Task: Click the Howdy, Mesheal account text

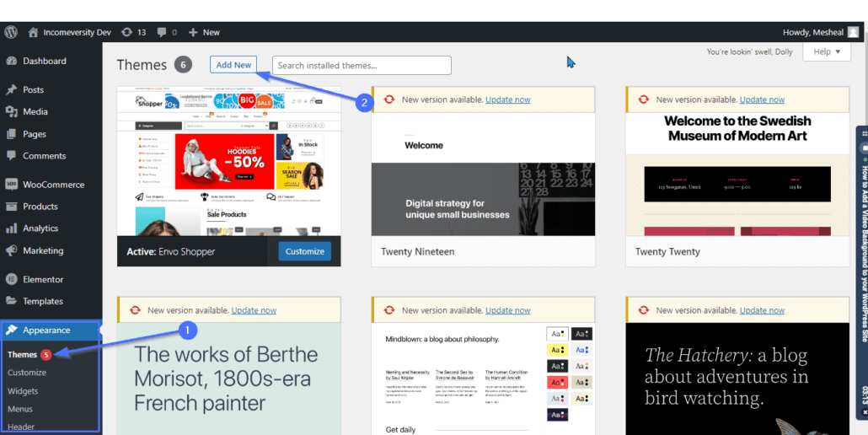Action: [x=813, y=32]
